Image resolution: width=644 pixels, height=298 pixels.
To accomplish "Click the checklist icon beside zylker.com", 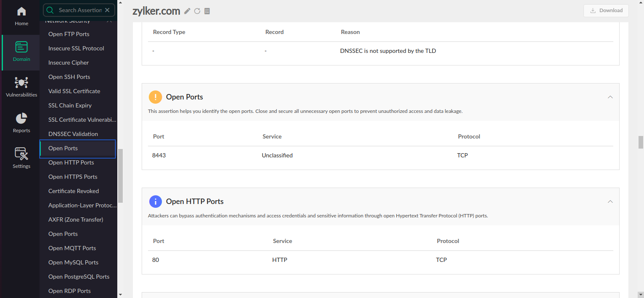I will pos(207,11).
